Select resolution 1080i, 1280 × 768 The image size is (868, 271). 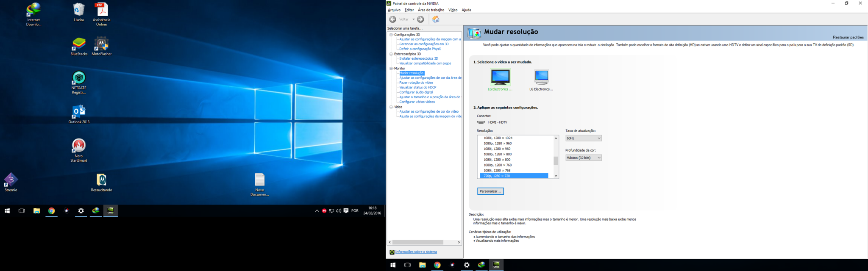point(498,171)
